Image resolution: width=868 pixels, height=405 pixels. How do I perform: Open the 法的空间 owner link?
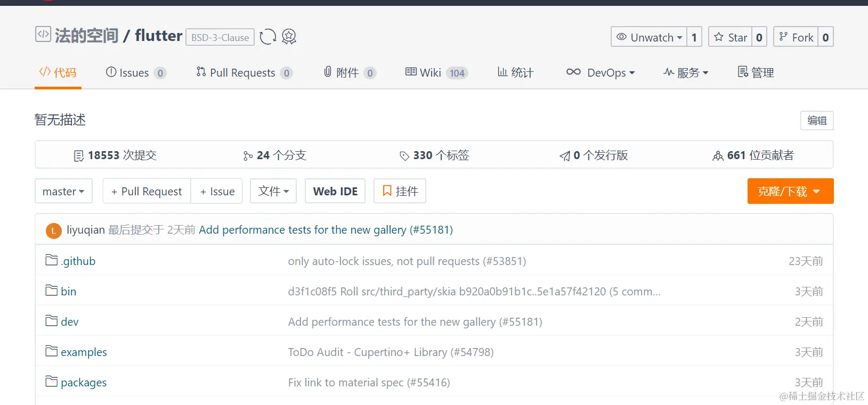coord(86,36)
